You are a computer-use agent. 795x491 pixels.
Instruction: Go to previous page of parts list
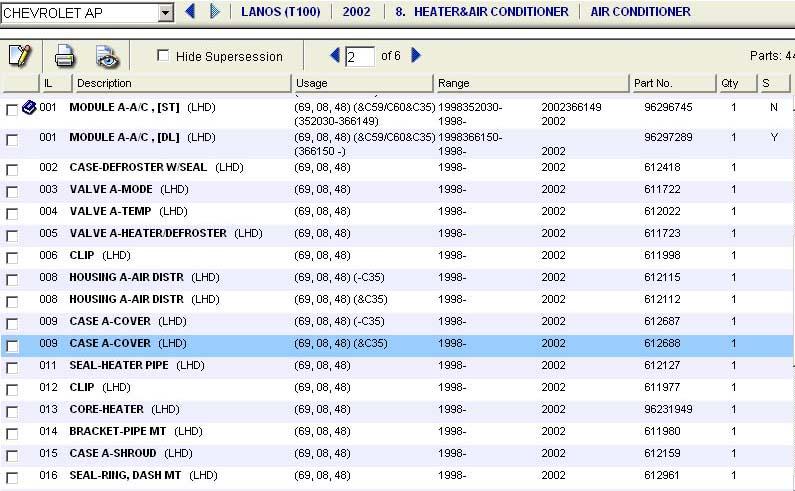pyautogui.click(x=335, y=55)
